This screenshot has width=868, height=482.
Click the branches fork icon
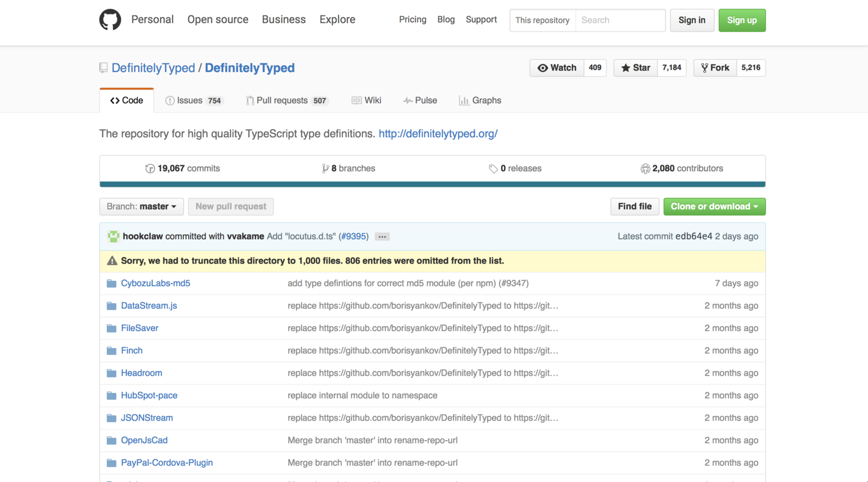[x=325, y=169]
